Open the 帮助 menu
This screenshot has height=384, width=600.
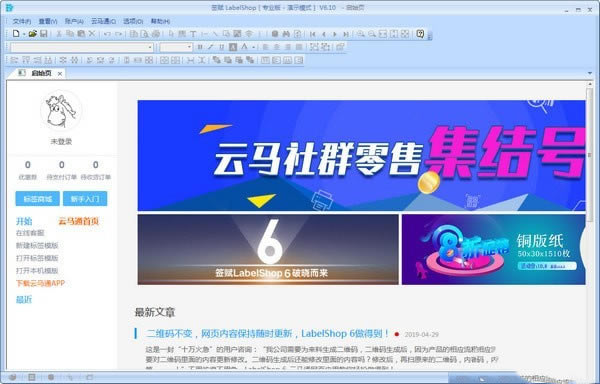point(160,21)
